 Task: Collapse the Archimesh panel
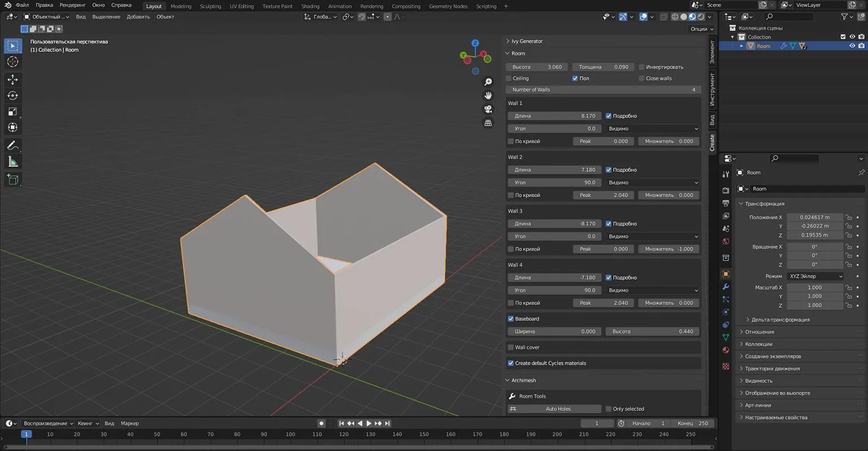tap(524, 380)
